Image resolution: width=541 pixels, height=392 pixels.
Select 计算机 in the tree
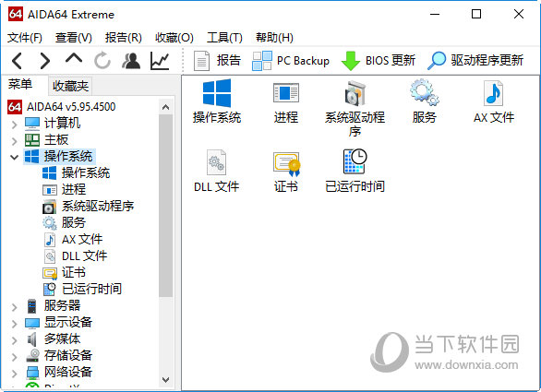(53, 123)
